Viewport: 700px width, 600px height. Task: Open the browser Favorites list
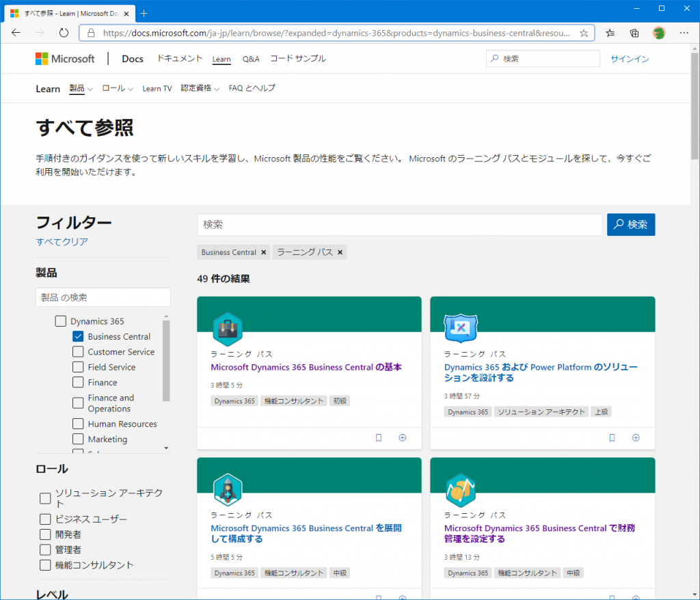coord(610,33)
